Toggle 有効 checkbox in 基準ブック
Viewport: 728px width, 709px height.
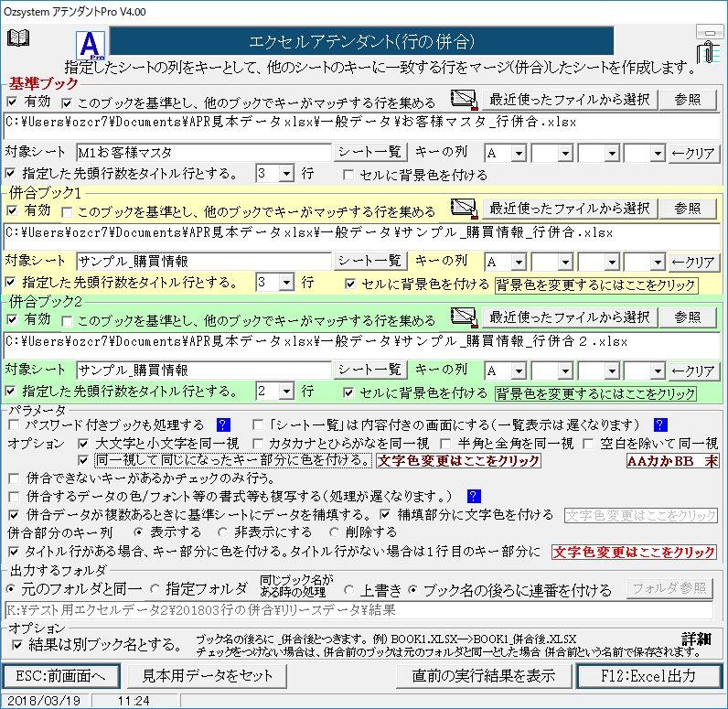click(13, 102)
